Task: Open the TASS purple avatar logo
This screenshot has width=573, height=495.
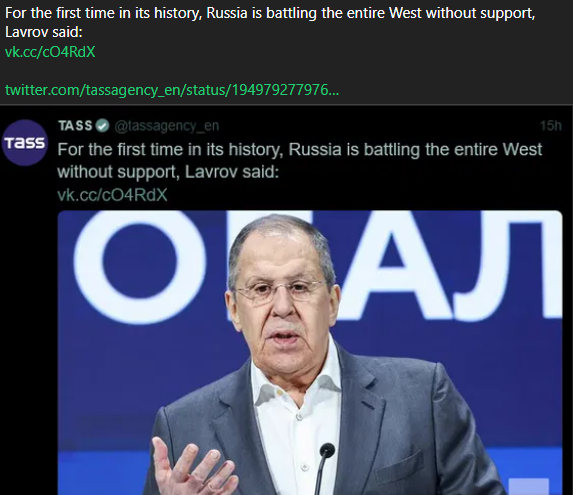Action: (25, 142)
